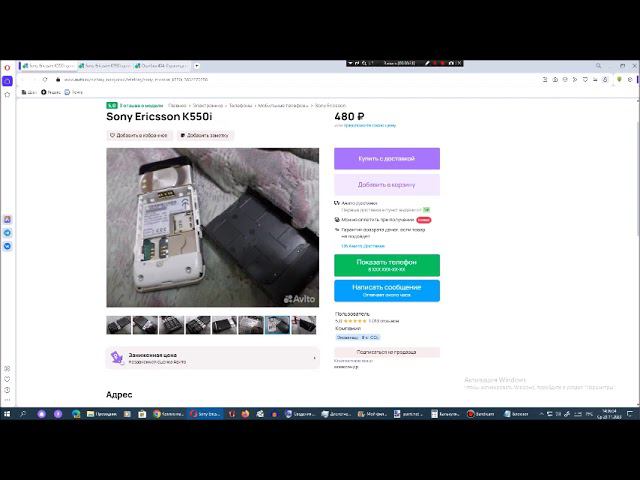640x480 pixels.
Task: Open Firefox from the taskbar
Action: tap(245, 414)
